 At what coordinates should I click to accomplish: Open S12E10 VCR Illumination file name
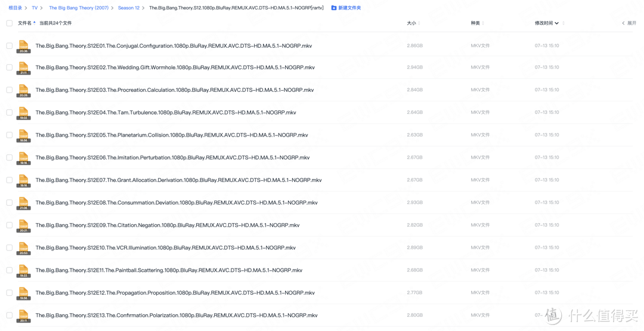(166, 248)
